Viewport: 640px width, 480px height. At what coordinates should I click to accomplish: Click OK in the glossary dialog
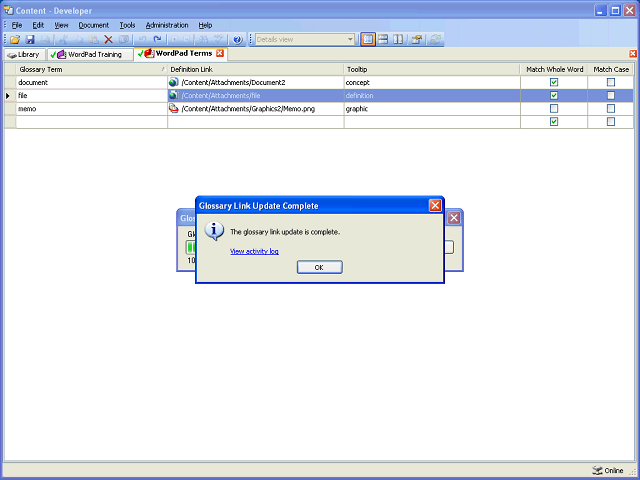pyautogui.click(x=320, y=267)
